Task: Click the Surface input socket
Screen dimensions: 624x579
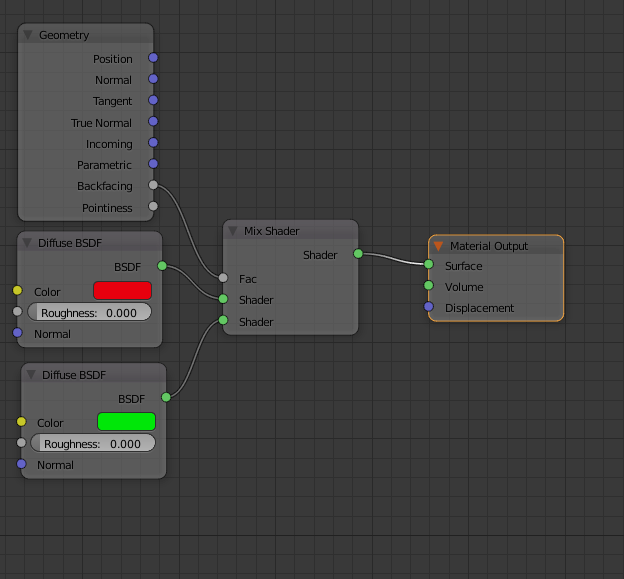Action: (x=429, y=264)
